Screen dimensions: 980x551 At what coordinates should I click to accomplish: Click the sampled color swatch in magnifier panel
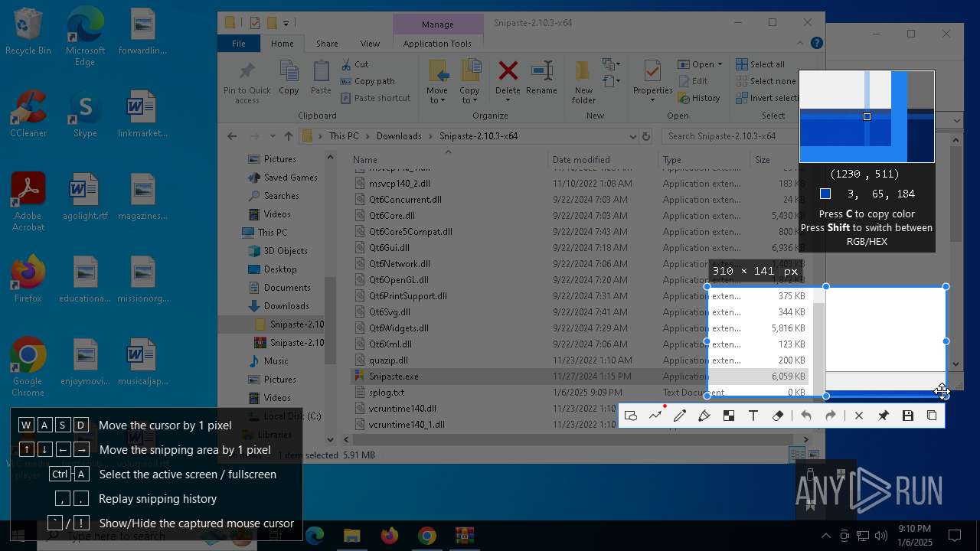click(x=825, y=194)
